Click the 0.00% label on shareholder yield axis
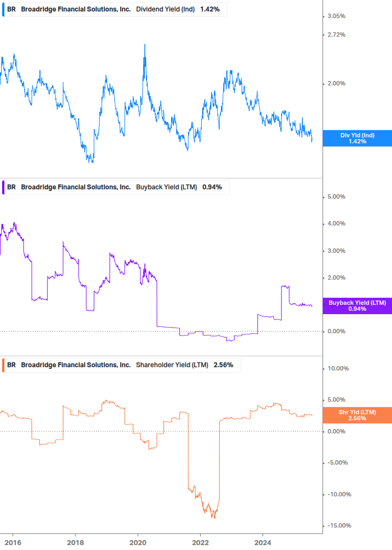This screenshot has height=550, width=392. tap(336, 432)
